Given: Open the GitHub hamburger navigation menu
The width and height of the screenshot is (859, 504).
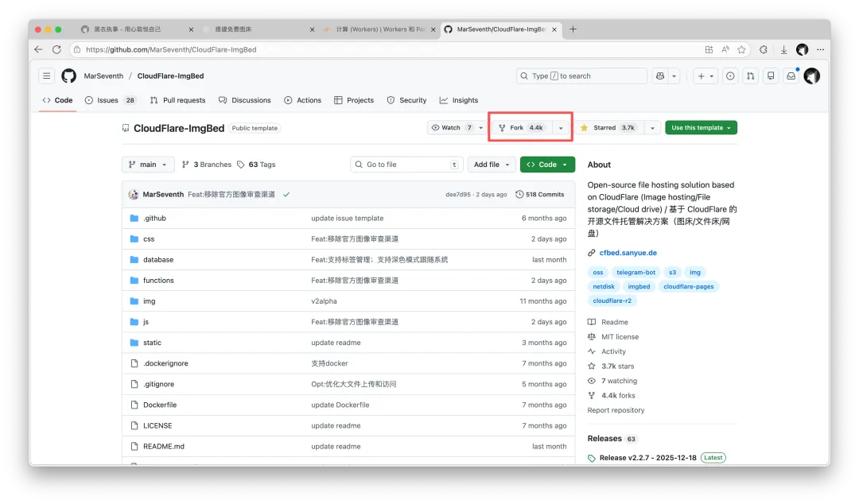Looking at the screenshot, I should (47, 76).
